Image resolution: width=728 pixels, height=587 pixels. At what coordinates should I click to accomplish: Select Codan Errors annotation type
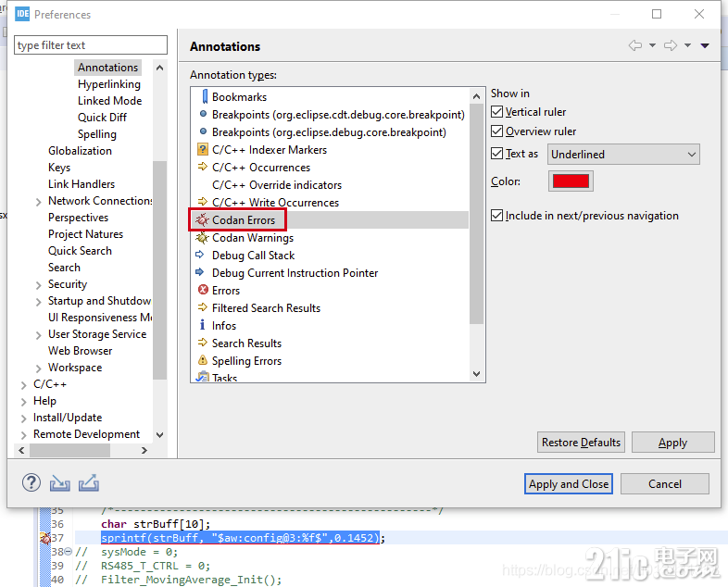tap(330, 220)
